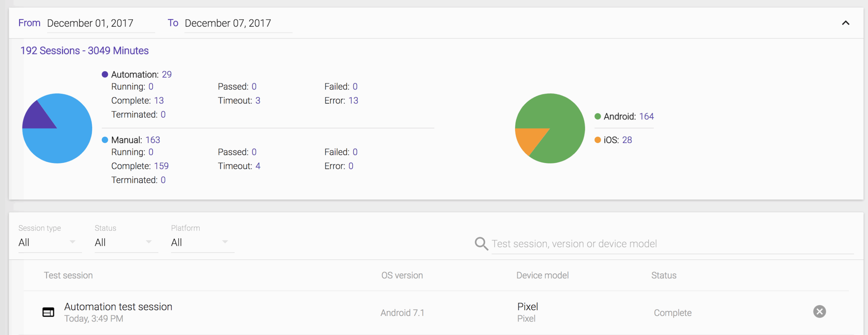Focus the test session search field
The width and height of the screenshot is (868, 335).
[672, 244]
